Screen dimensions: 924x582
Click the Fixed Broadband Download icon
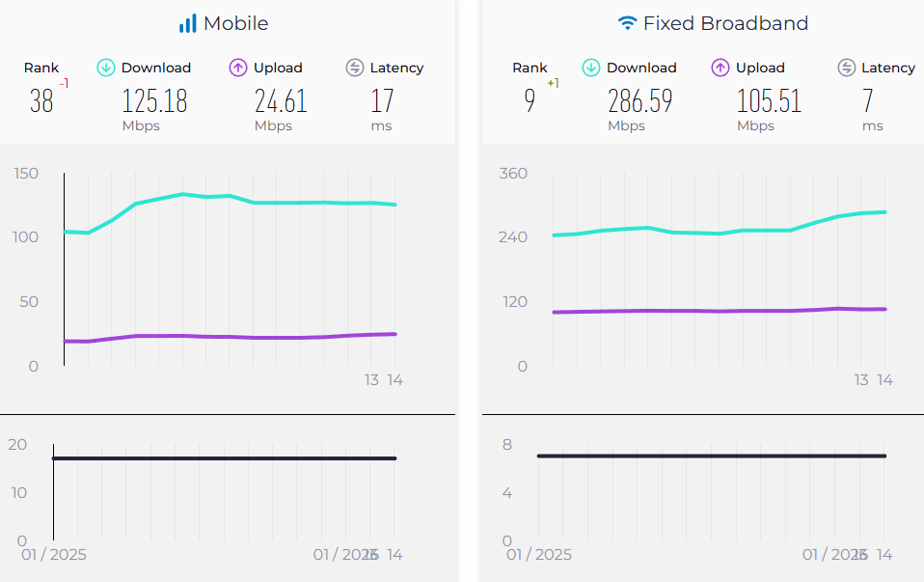(591, 68)
